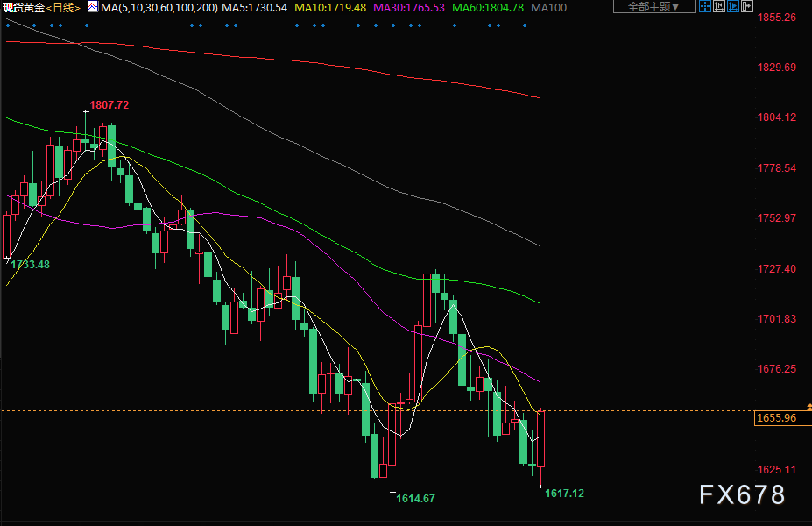The width and height of the screenshot is (812, 526).
Task: Click the blue play-forward chart icon
Action: (733, 7)
